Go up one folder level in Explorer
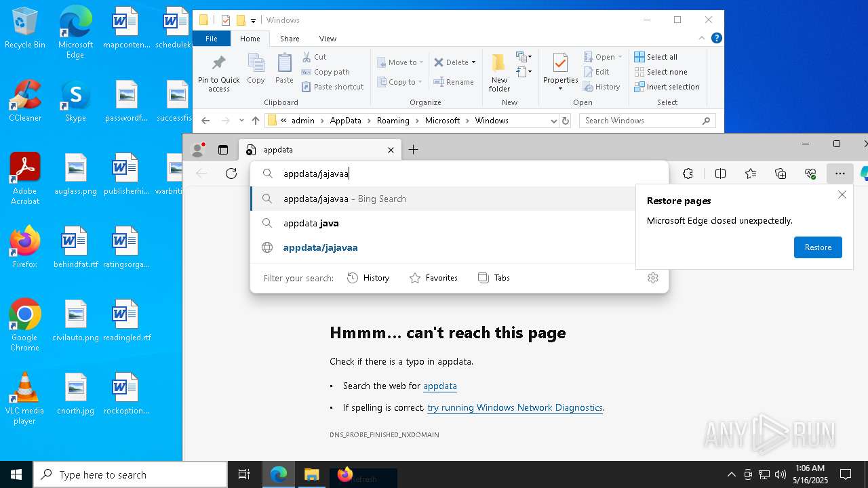 tap(255, 121)
